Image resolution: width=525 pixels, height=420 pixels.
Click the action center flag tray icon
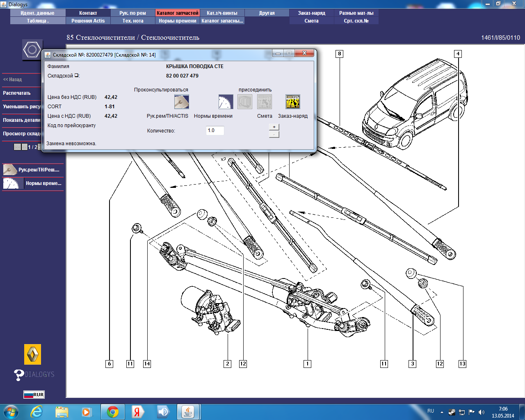[x=472, y=412]
